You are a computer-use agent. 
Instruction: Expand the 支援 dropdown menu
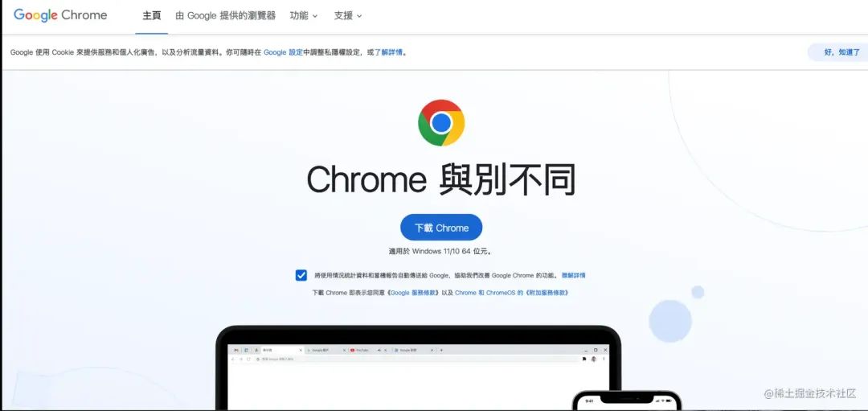click(348, 15)
